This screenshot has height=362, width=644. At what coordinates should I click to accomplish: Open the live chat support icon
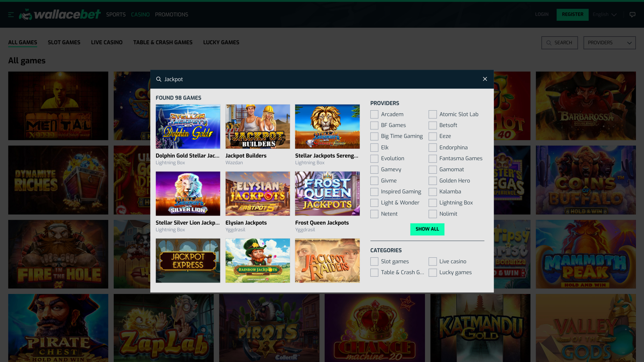tap(632, 14)
